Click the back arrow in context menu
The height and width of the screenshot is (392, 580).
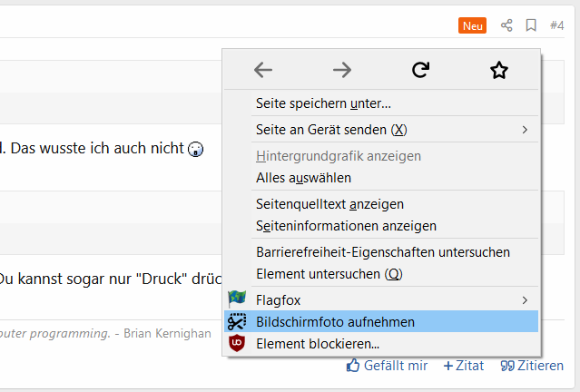[x=263, y=70]
